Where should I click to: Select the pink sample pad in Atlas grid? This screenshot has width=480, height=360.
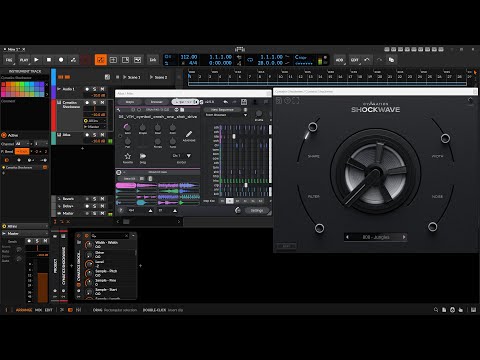[x=126, y=185]
